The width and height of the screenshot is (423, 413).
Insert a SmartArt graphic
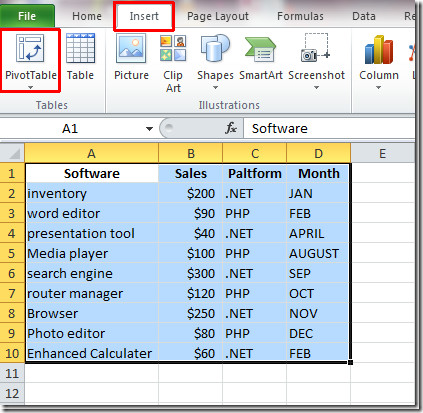click(x=260, y=49)
